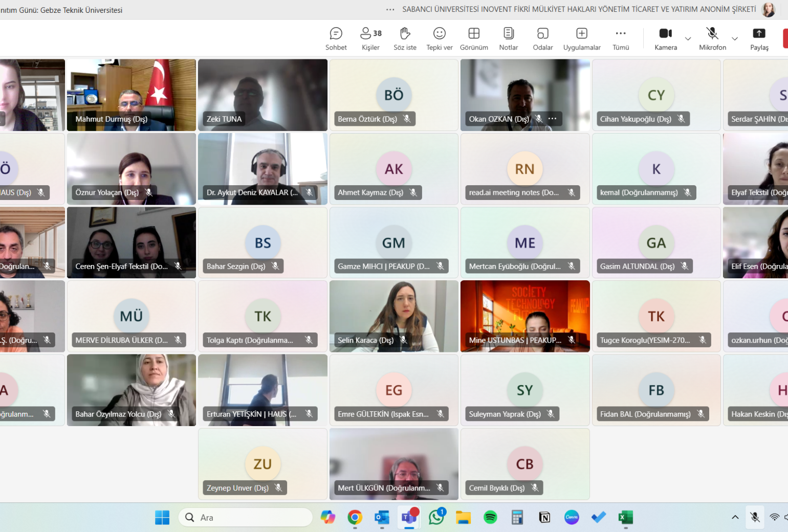This screenshot has width=788, height=532.
Task: Open Spotify from the taskbar
Action: [490, 518]
